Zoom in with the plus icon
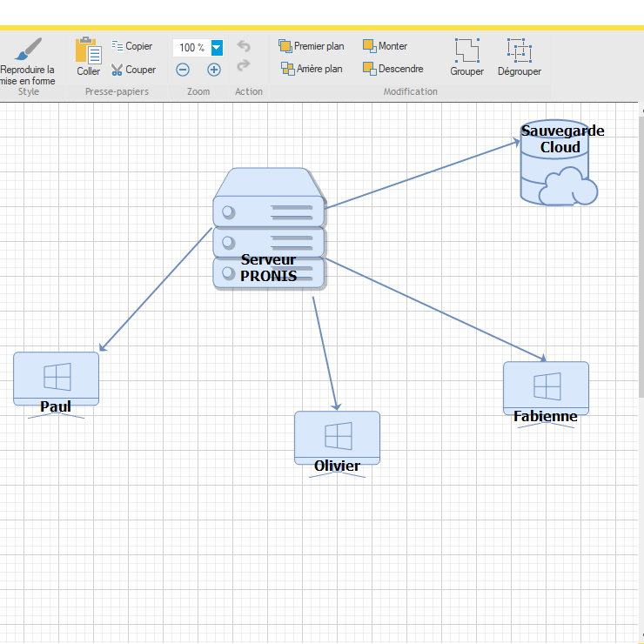The image size is (644, 644). tap(214, 70)
